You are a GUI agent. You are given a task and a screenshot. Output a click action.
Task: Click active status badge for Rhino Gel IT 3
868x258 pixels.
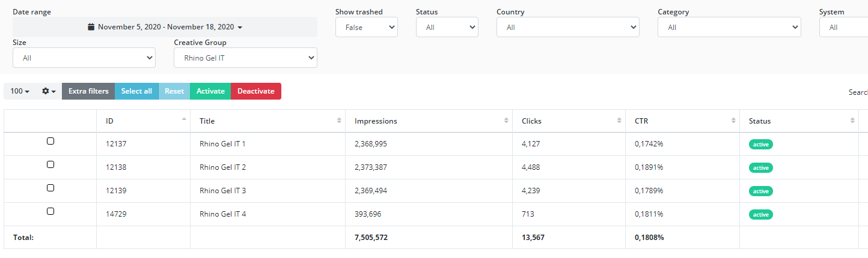tap(760, 191)
